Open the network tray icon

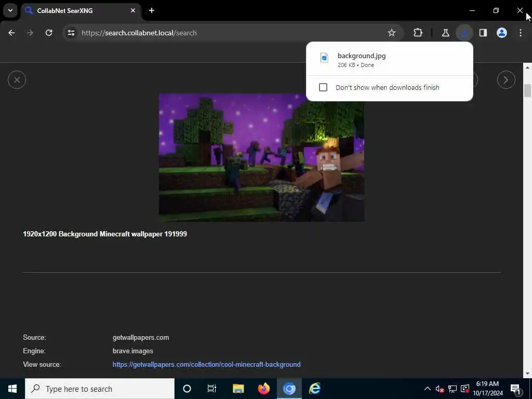[453, 389]
